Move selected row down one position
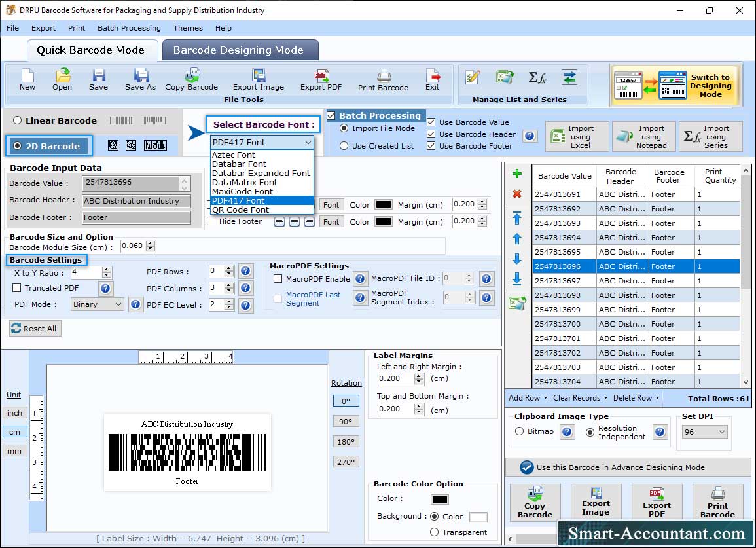 [x=517, y=259]
